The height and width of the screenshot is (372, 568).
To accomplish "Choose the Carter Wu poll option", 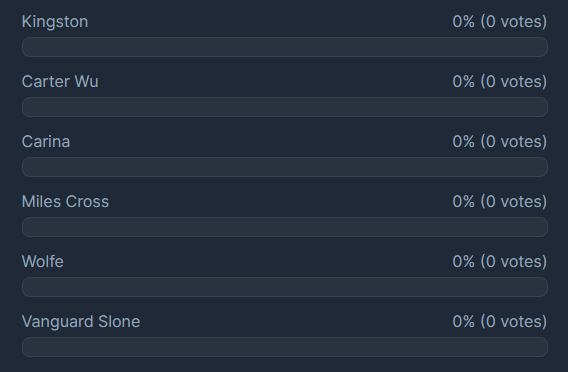I will click(60, 81).
